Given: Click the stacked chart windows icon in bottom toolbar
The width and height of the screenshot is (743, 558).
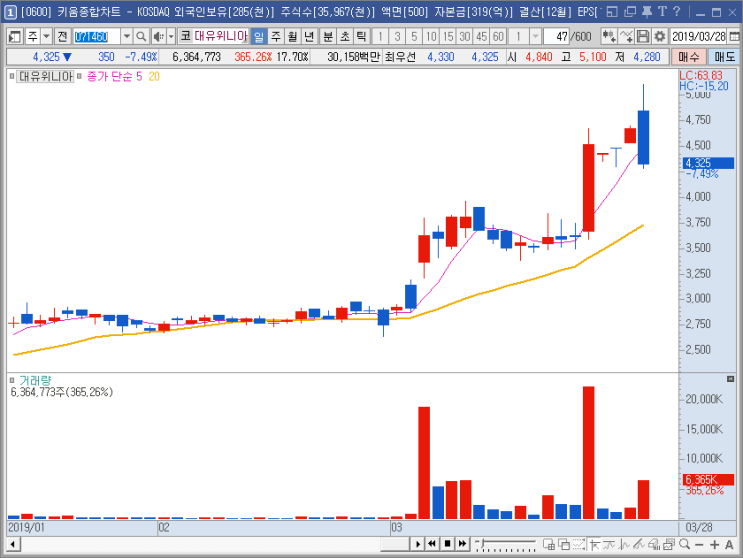Looking at the screenshot, I should coord(549,544).
